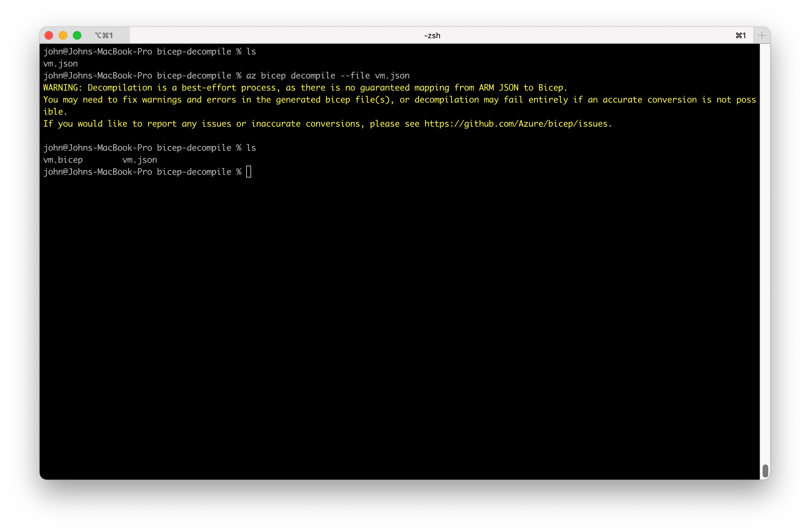Click the vm.json argument after --file
This screenshot has width=810, height=532.
click(x=392, y=76)
